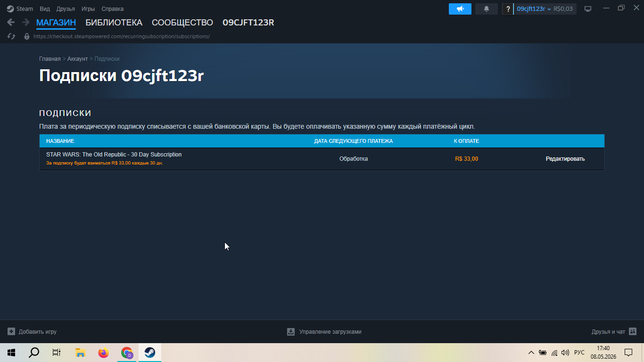The height and width of the screenshot is (362, 644).
Task: Open the Steam menu
Action: pyautogui.click(x=20, y=9)
